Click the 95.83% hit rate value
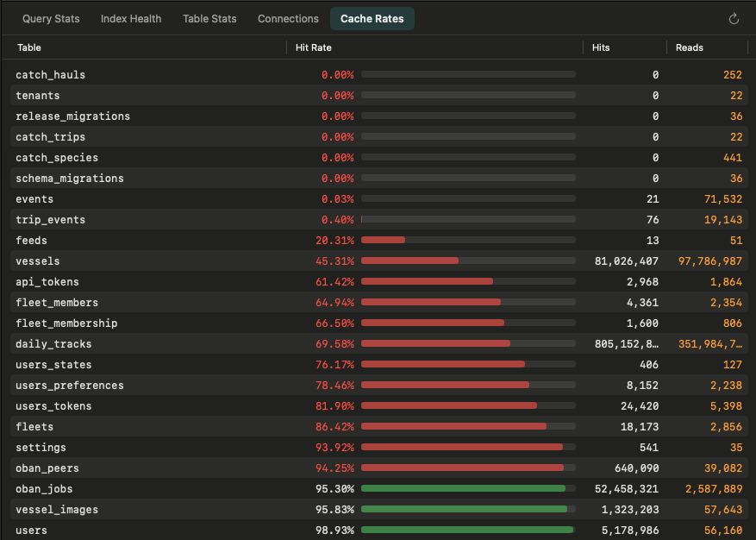Viewport: 756px width, 540px height. click(x=334, y=511)
